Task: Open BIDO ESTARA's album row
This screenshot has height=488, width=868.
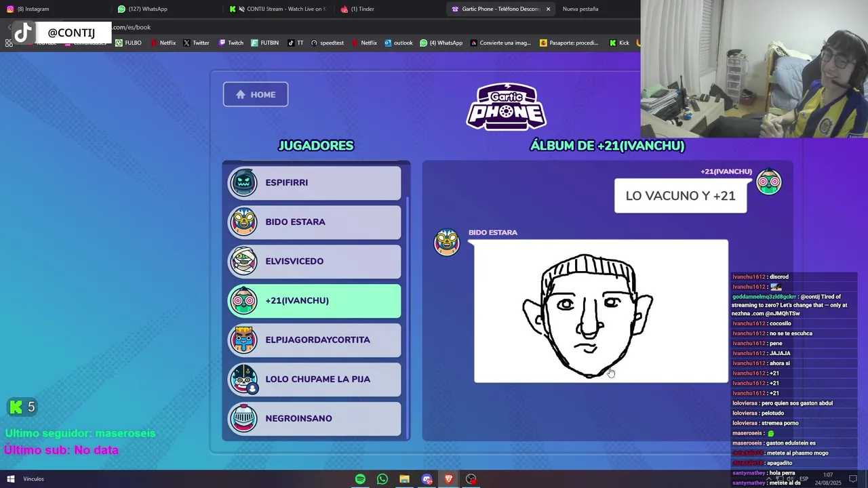Action: (x=315, y=222)
